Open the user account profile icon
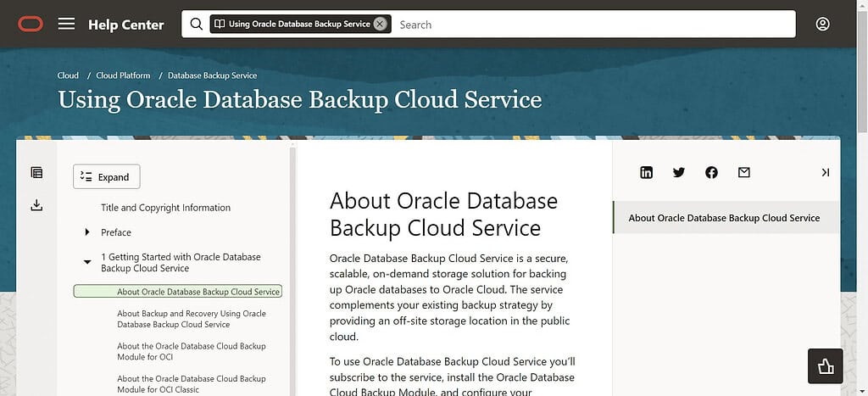The height and width of the screenshot is (396, 868). tap(822, 24)
